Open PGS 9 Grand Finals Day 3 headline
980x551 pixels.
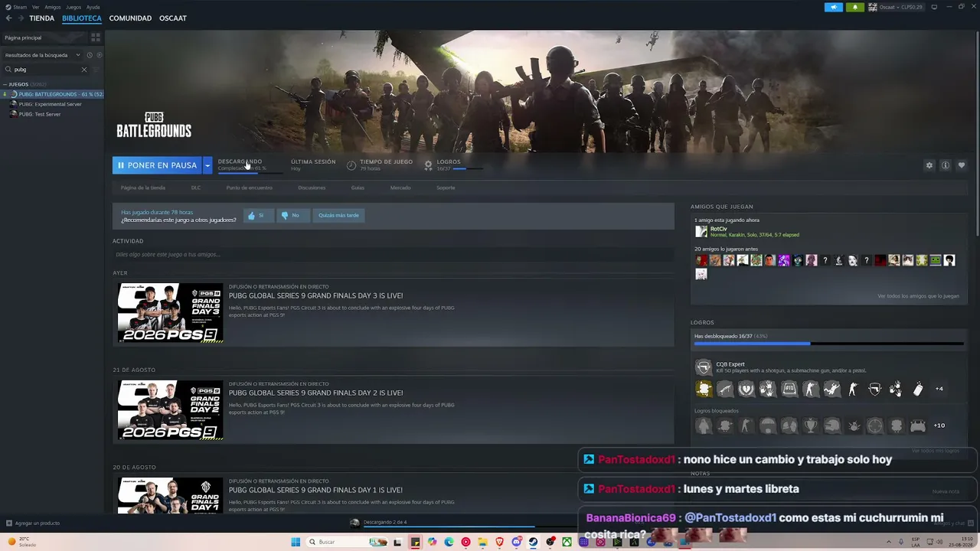315,295
